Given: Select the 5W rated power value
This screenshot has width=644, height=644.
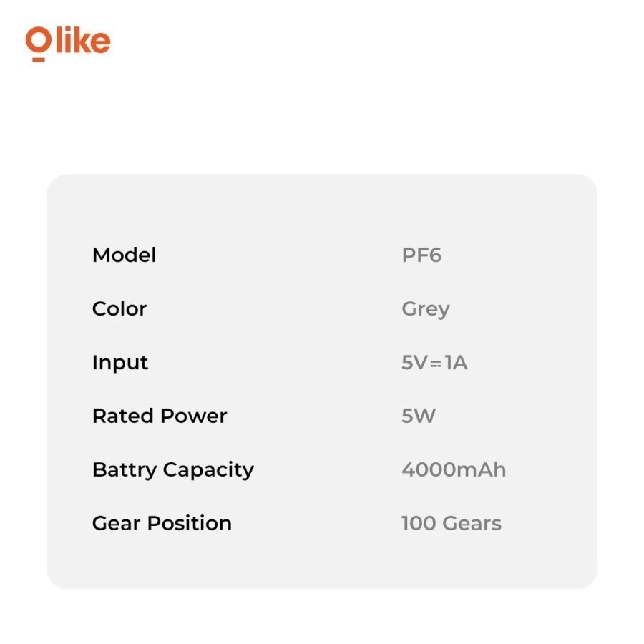Looking at the screenshot, I should [x=418, y=416].
